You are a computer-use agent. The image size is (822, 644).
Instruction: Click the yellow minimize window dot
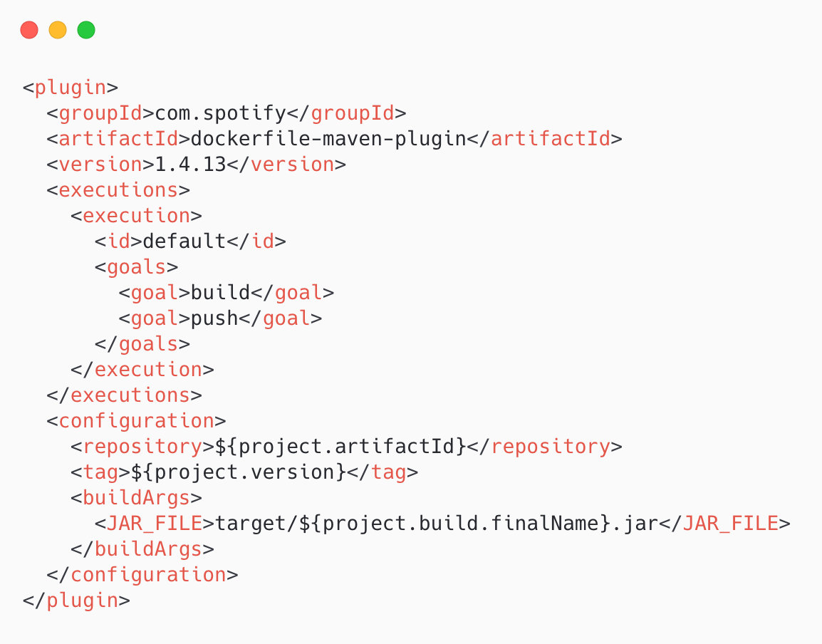pos(58,30)
